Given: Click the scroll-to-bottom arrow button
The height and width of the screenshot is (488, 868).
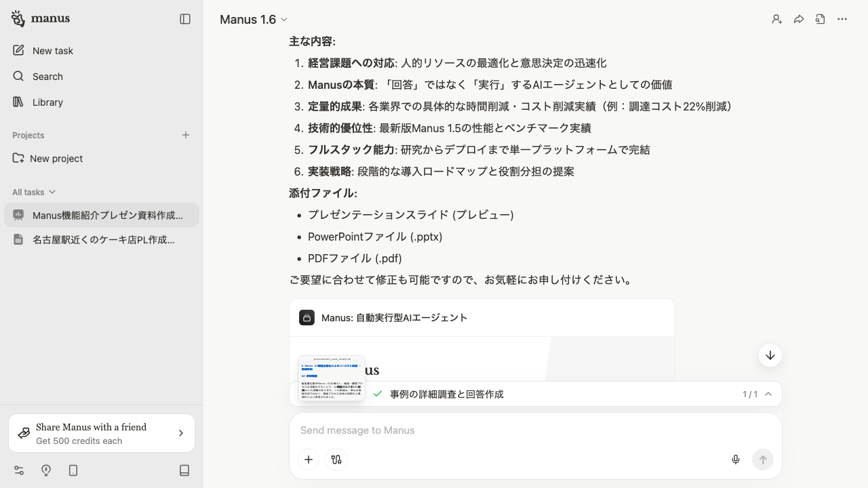Looking at the screenshot, I should 770,355.
